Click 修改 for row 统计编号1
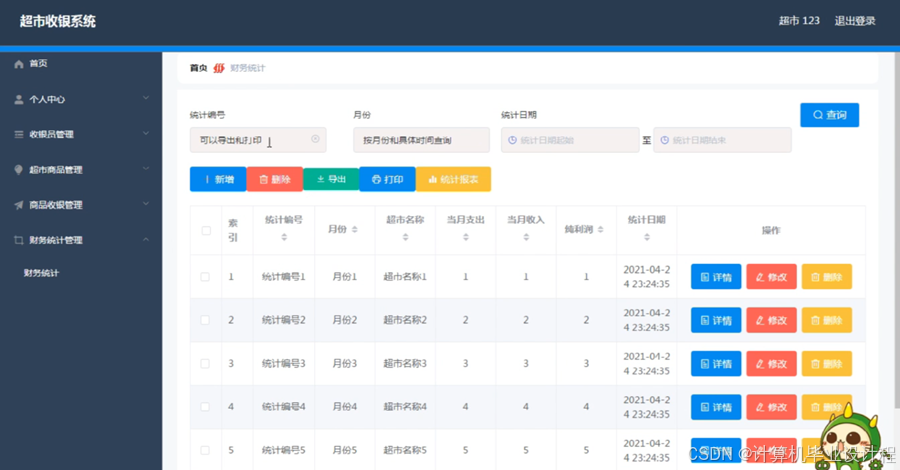 coord(771,277)
